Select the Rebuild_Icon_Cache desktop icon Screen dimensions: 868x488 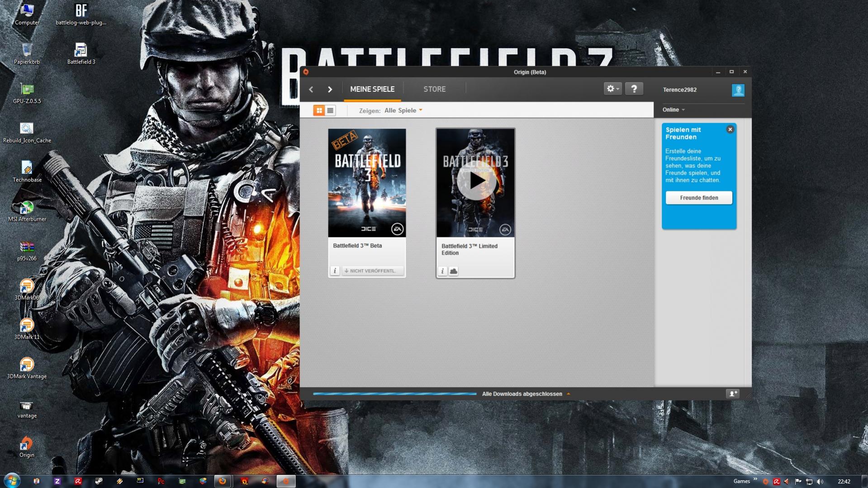[x=27, y=133]
